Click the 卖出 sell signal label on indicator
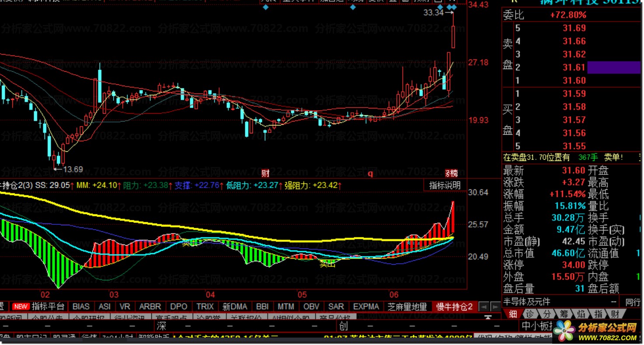The height and width of the screenshot is (345, 644). point(327,264)
